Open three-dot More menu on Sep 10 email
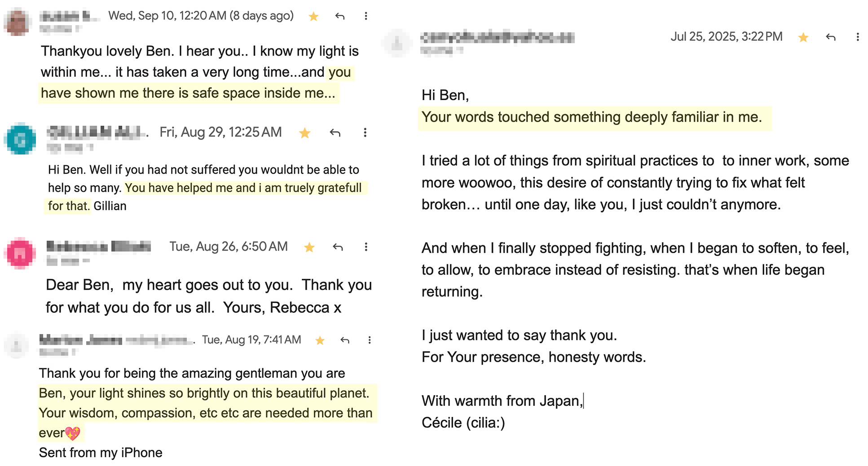This screenshot has width=868, height=466. (366, 16)
